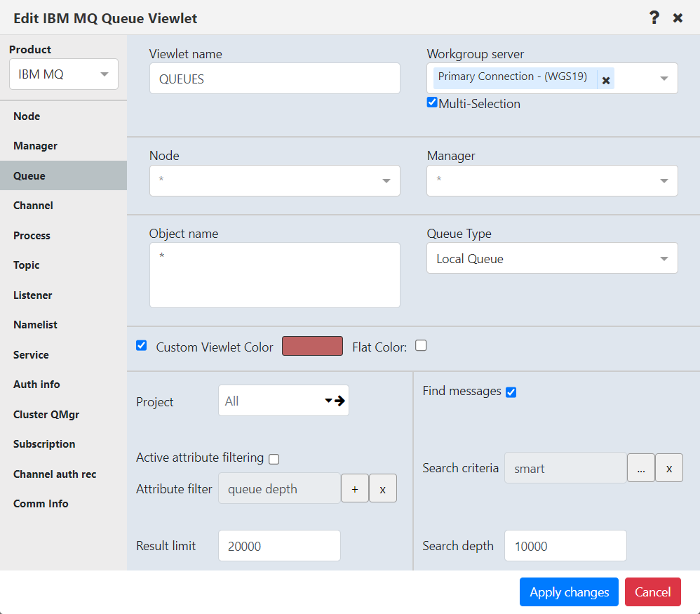
Task: Choose Listener in the sidebar
Action: (63, 295)
